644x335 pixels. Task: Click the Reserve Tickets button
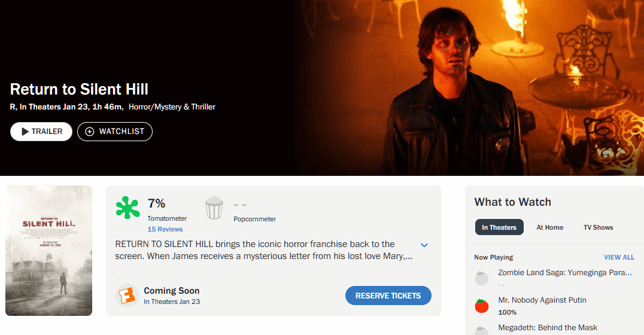pyautogui.click(x=388, y=296)
